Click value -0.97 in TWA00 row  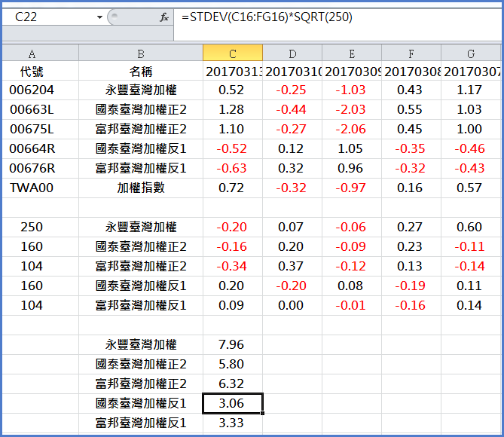pos(352,188)
